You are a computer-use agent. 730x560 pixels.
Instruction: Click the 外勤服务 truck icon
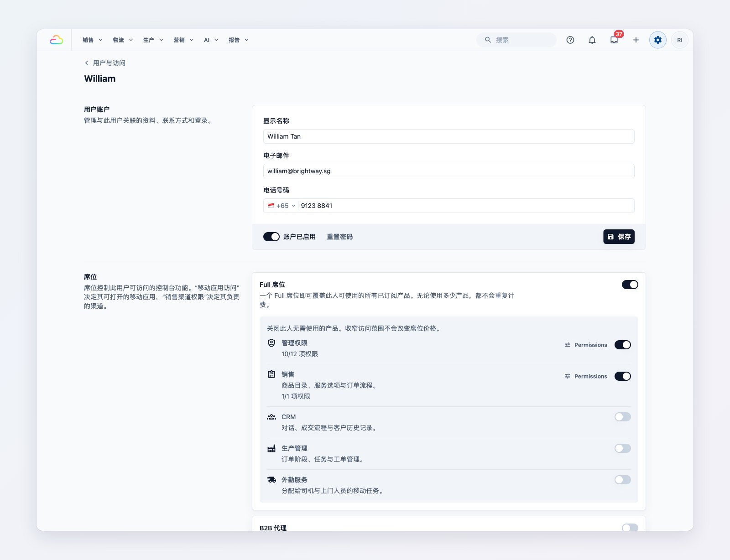point(271,480)
